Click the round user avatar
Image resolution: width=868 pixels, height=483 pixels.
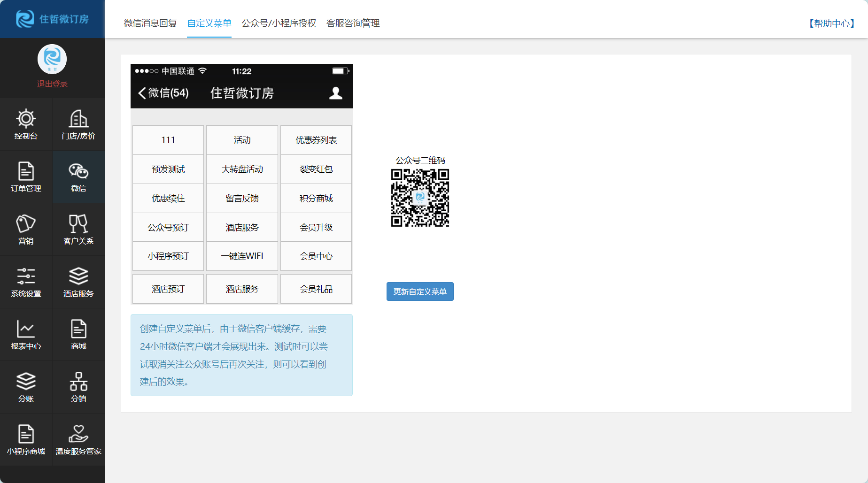(x=52, y=59)
